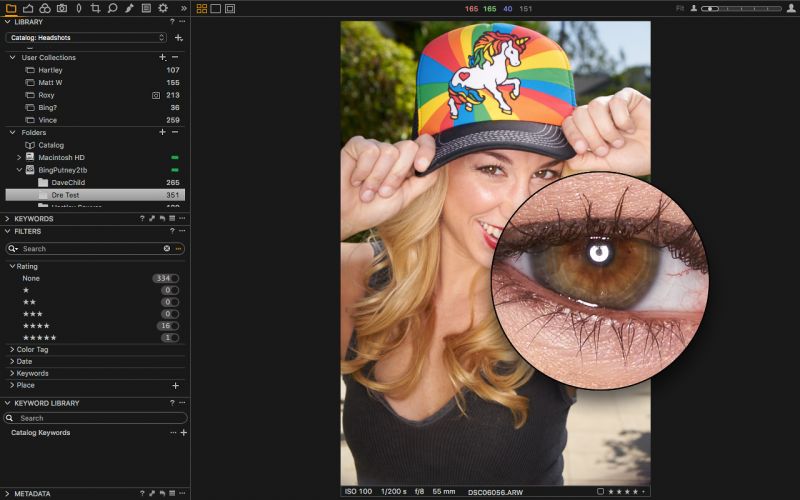Switch to grid multi-view layout

pyautogui.click(x=202, y=9)
